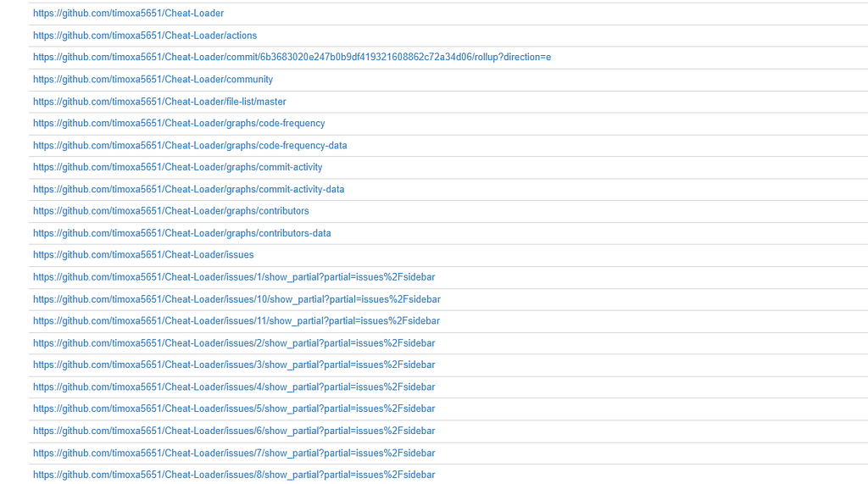The height and width of the screenshot is (484, 868).
Task: Select the graphs/contributors link
Action: [171, 211]
